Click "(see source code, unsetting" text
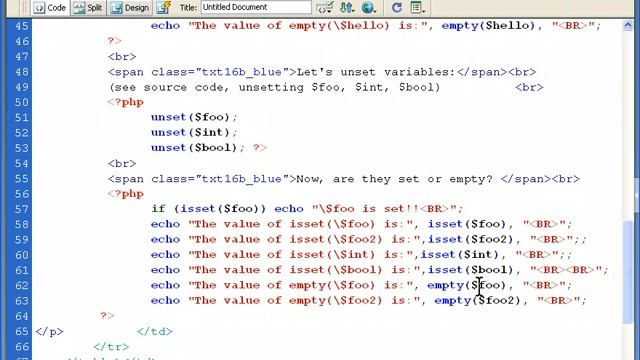640x360 pixels. pos(207,87)
